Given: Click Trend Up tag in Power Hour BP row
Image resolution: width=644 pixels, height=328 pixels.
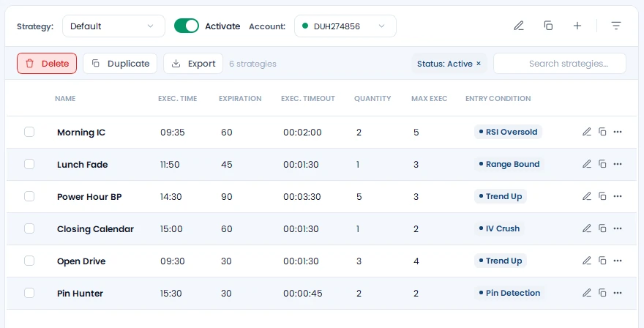Looking at the screenshot, I should (501, 196).
